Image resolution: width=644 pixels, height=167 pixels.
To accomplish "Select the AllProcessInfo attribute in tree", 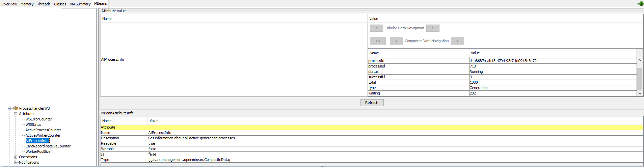I will 37,141.
